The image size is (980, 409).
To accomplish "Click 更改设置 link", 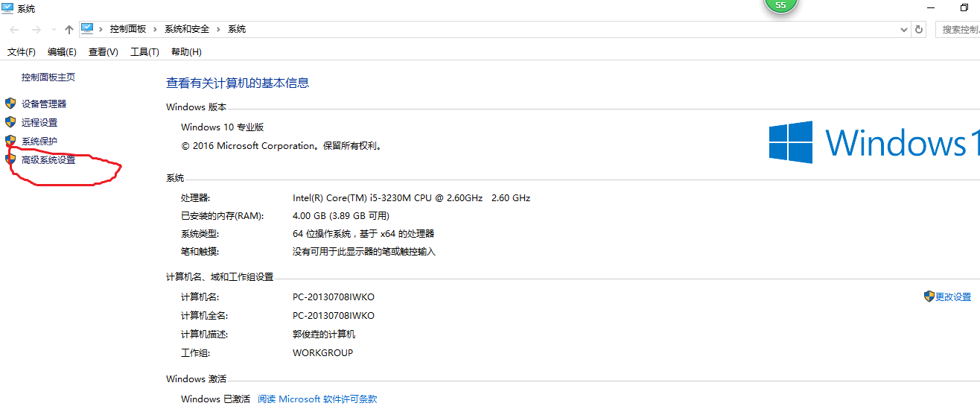I will [953, 297].
